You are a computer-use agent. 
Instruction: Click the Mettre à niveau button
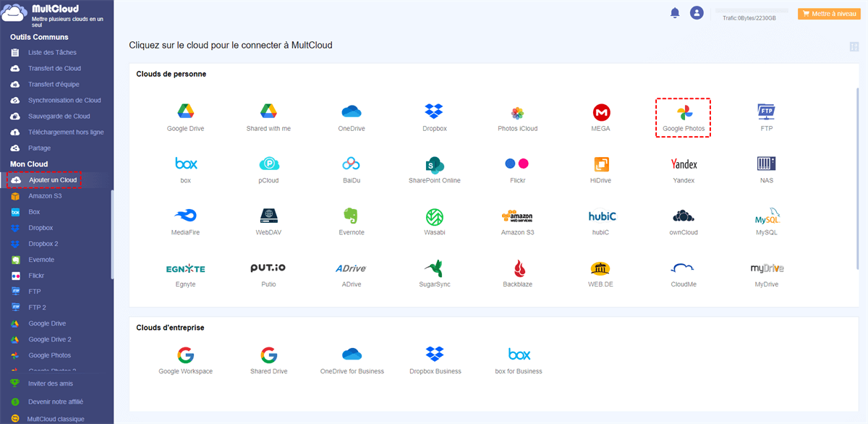pos(829,14)
